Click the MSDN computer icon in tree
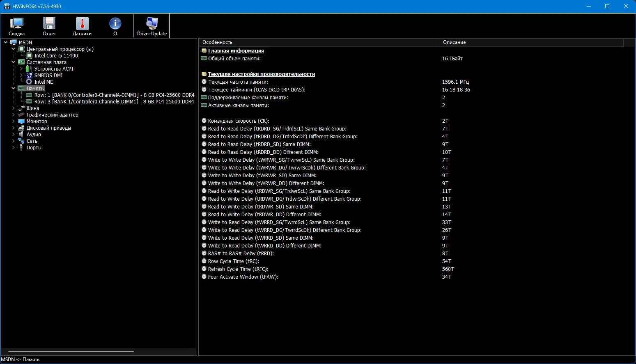The width and height of the screenshot is (636, 364). pyautogui.click(x=14, y=42)
